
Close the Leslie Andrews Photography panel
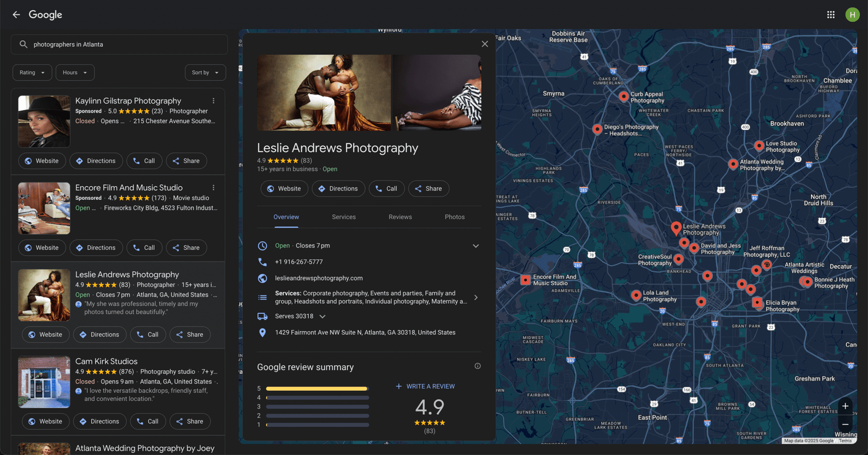point(484,44)
